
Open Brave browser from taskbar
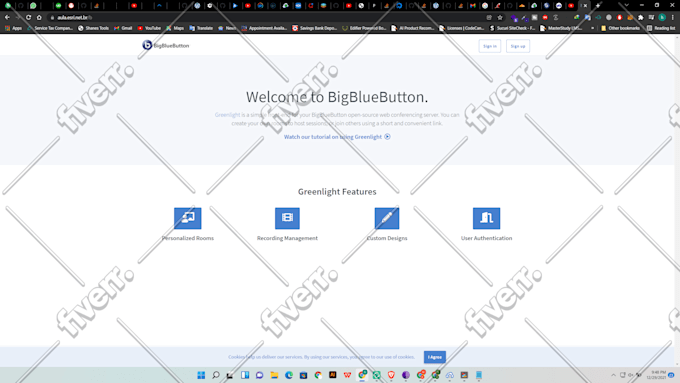tap(391, 375)
